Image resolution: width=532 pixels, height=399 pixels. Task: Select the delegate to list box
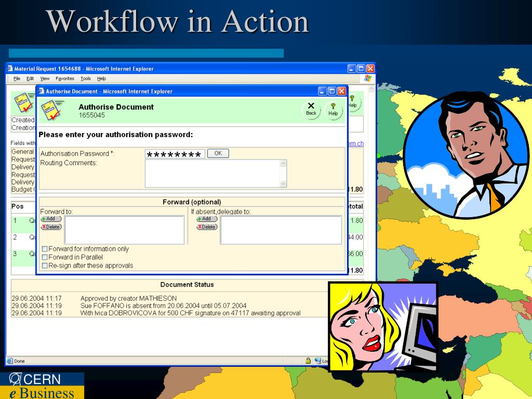coord(281,230)
